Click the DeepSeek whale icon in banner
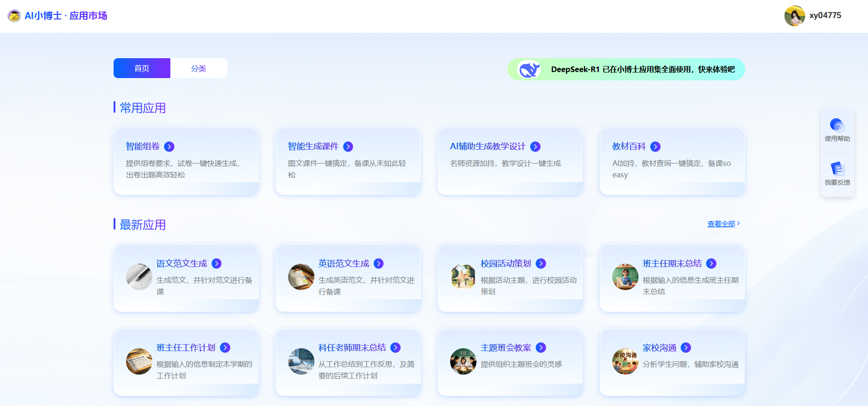This screenshot has width=868, height=406. 530,70
